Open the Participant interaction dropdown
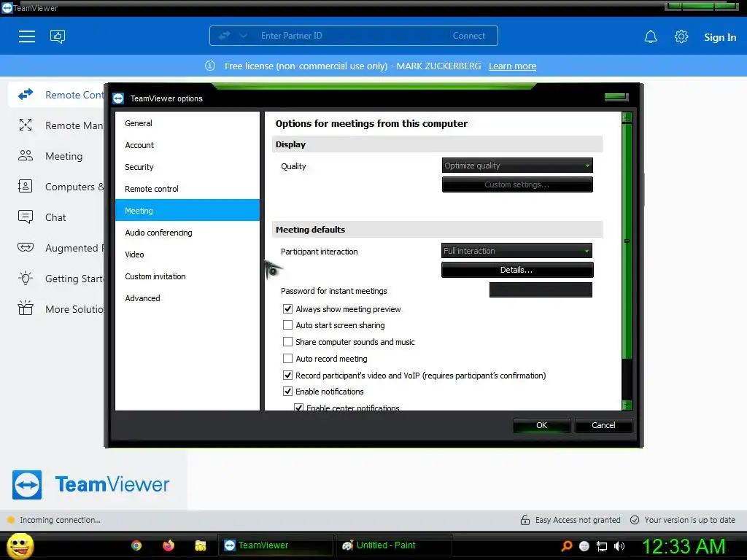This screenshot has height=560, width=747. click(x=517, y=251)
